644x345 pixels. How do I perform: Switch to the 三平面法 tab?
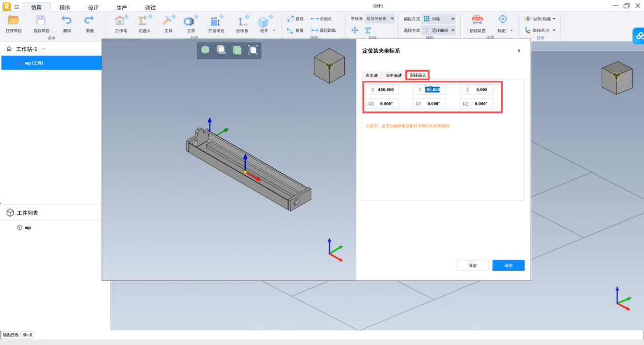394,75
